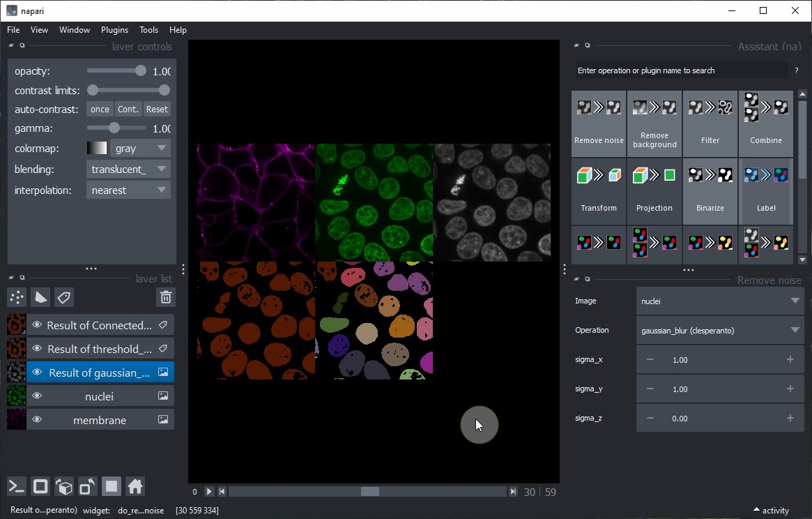Open the Tools menu
812x519 pixels.
[148, 30]
